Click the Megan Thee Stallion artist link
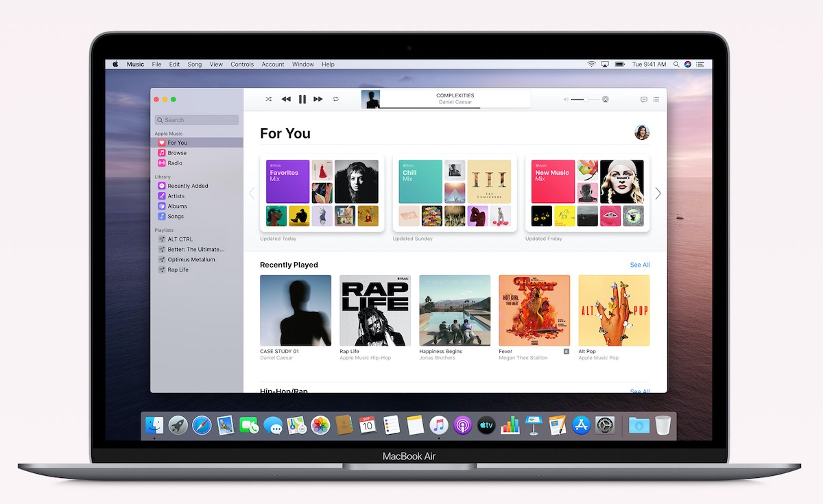The width and height of the screenshot is (823, 504). 523,358
